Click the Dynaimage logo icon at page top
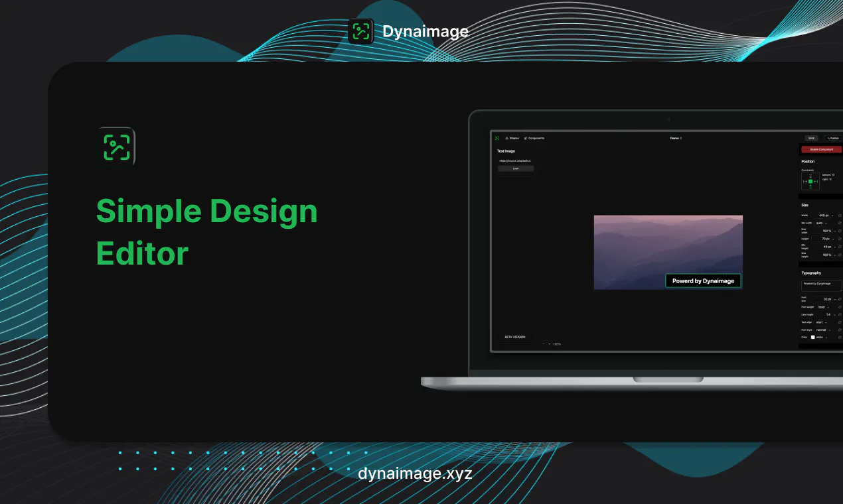This screenshot has width=843, height=504. tap(360, 31)
